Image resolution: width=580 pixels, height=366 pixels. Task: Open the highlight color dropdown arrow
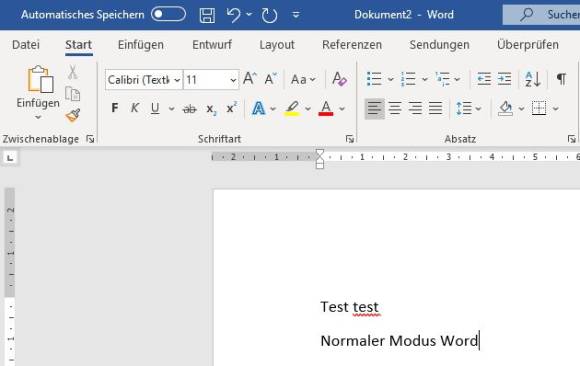coord(308,109)
